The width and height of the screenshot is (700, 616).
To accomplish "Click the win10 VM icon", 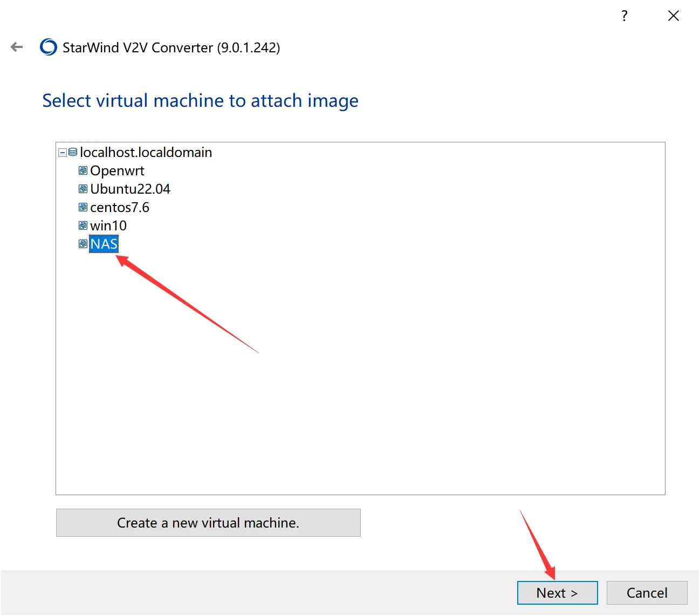I will click(83, 226).
